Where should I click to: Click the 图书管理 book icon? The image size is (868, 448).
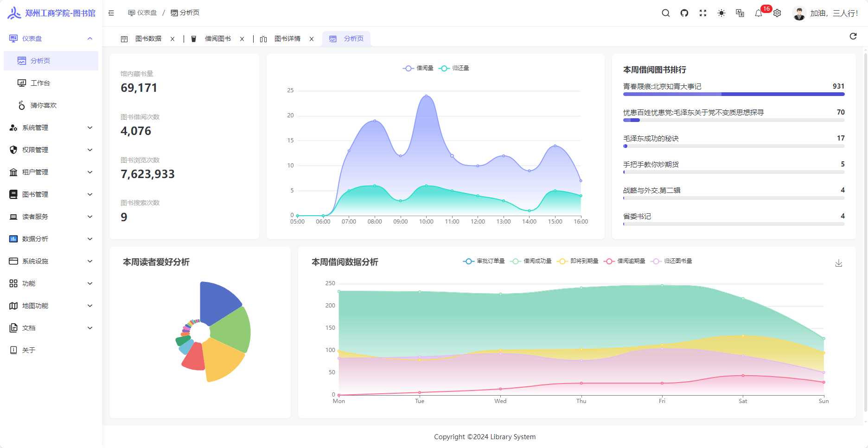point(13,194)
